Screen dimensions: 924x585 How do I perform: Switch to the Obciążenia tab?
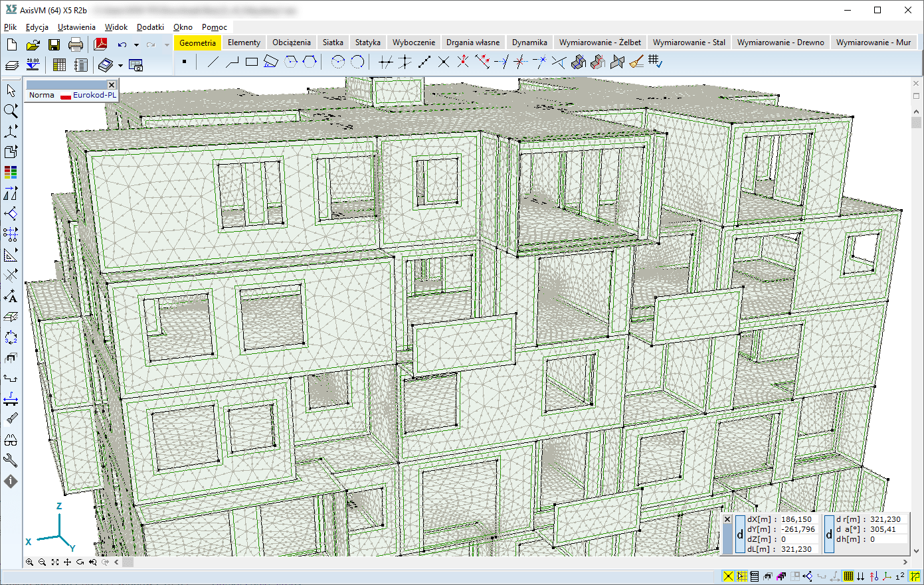pyautogui.click(x=291, y=42)
